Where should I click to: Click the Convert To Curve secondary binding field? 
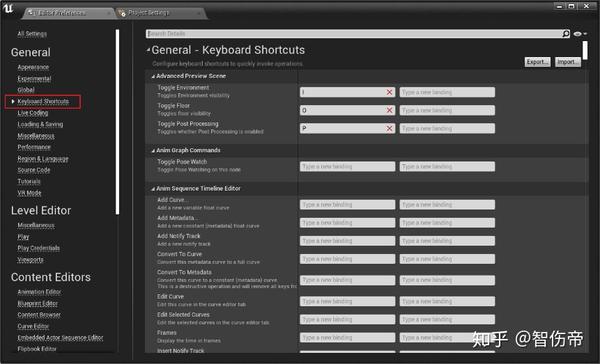447,259
